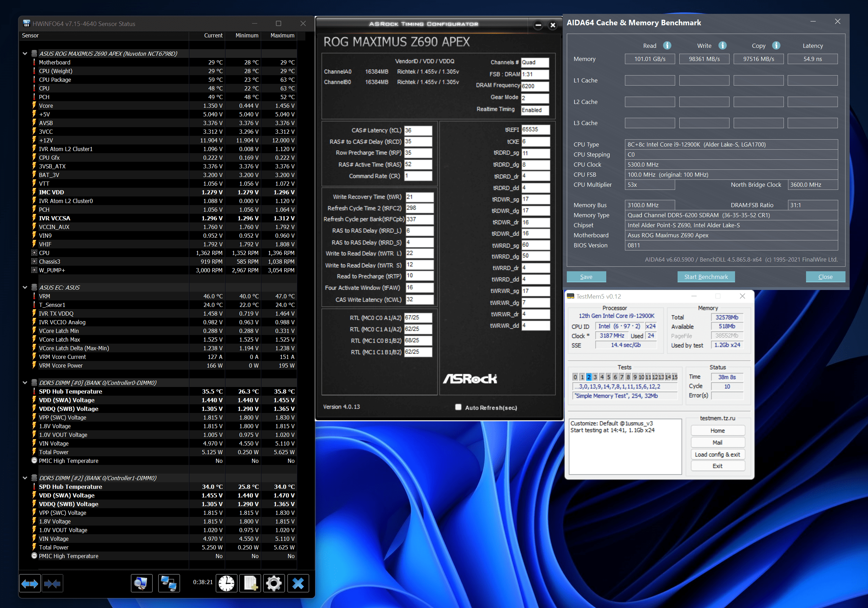This screenshot has width=868, height=608.
Task: Click the Memory Latency 54.9 ns result box
Action: pyautogui.click(x=812, y=59)
